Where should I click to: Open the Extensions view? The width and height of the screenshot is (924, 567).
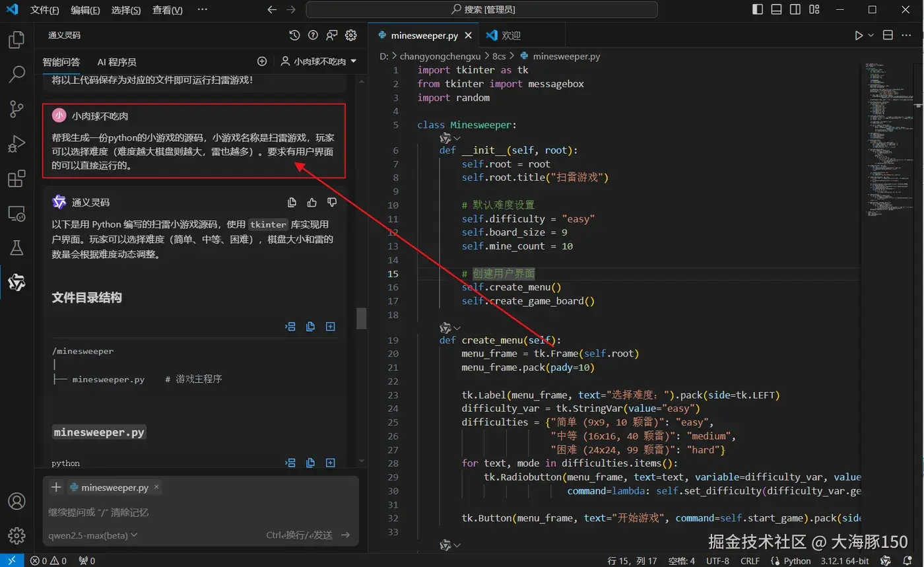[x=16, y=178]
